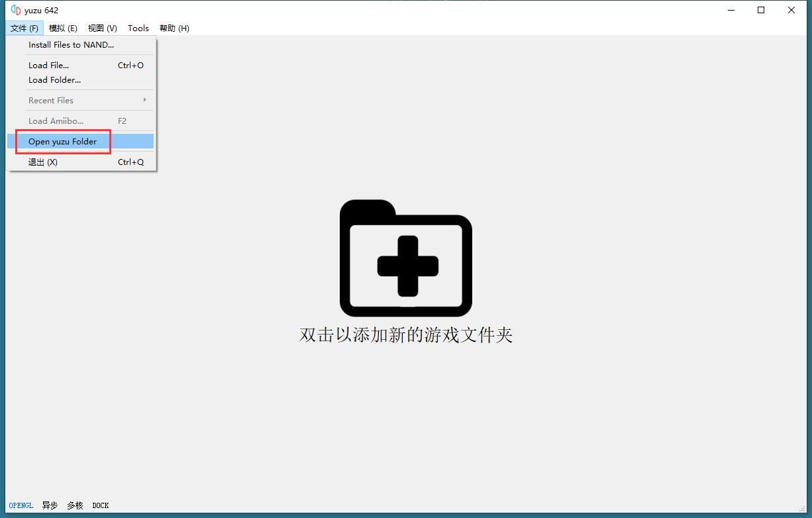
Task: Toggle DOCK mode status button
Action: (101, 505)
